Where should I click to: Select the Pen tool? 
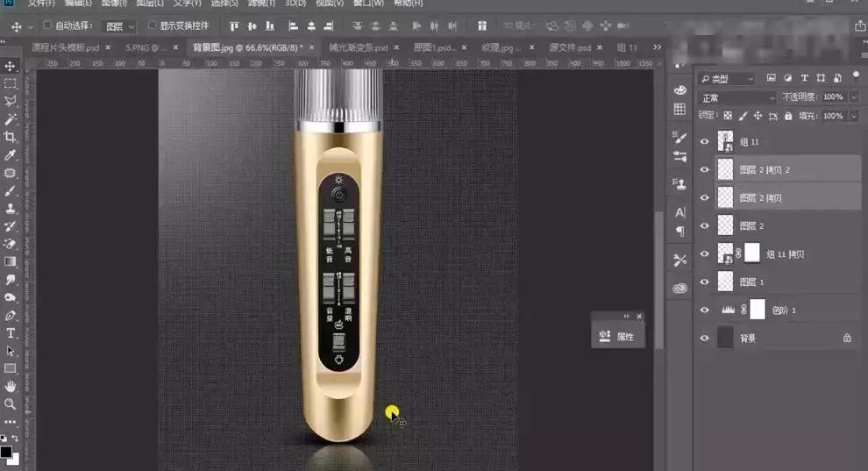click(x=10, y=316)
